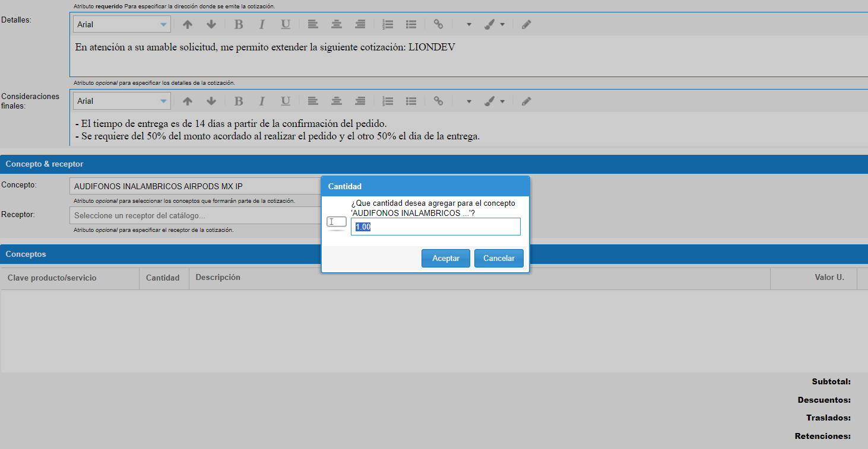
Task: Click the up arrow icon in Detalles toolbar
Action: pos(188,24)
